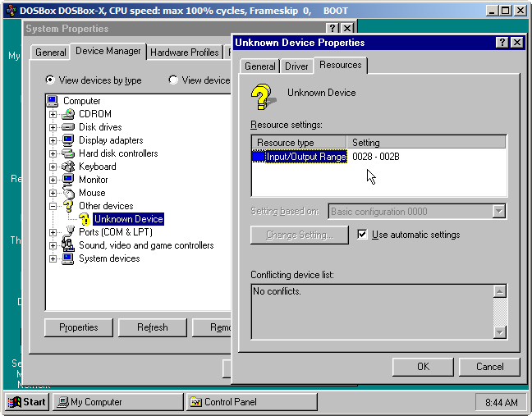Toggle Use automatic settings checkbox

coord(363,235)
